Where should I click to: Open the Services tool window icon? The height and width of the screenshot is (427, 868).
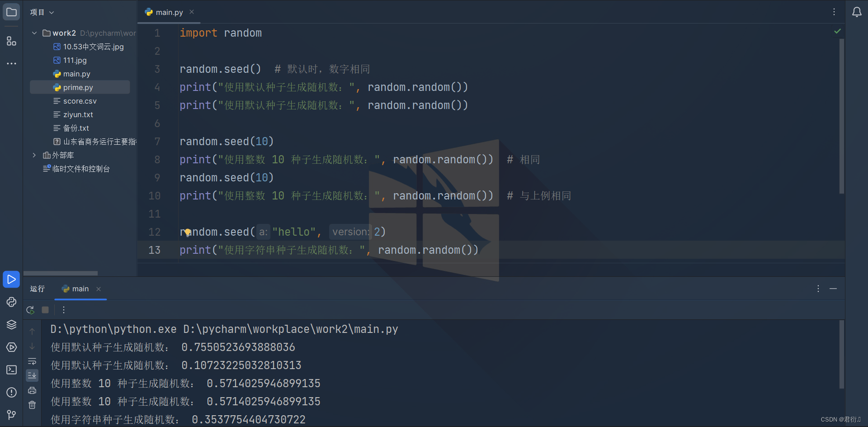tap(11, 347)
